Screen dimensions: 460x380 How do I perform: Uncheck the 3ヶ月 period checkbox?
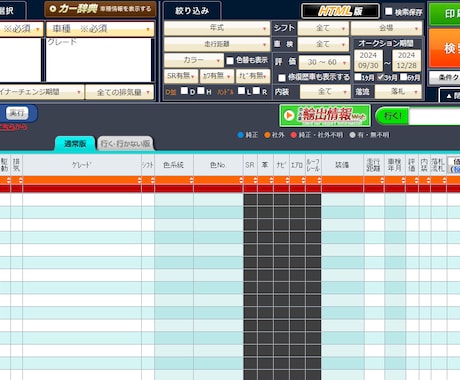click(381, 77)
